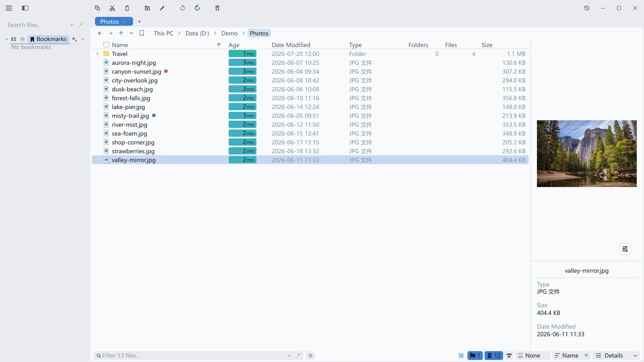Create a new folder via toolbar icon
Screen dimensions: 644x362
[x=147, y=8]
